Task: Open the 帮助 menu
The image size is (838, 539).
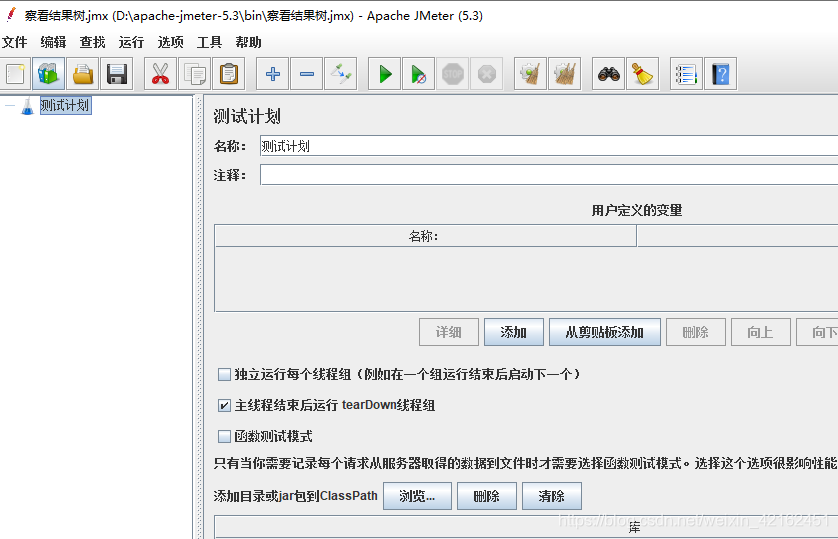Action: click(249, 42)
